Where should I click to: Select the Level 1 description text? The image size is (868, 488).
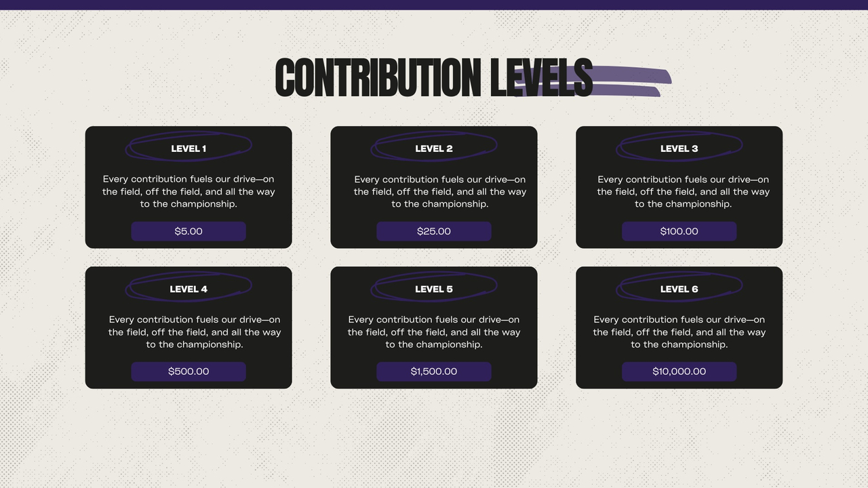click(189, 192)
